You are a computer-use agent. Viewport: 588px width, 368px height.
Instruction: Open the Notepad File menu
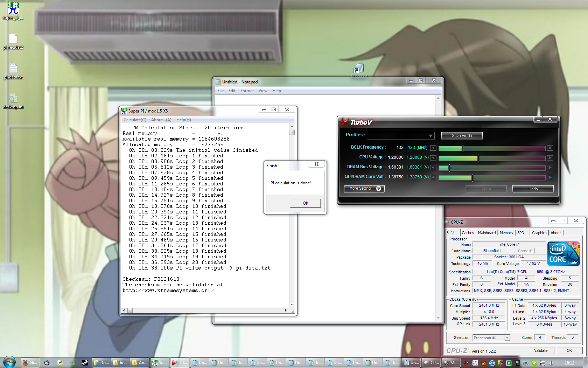pos(220,91)
